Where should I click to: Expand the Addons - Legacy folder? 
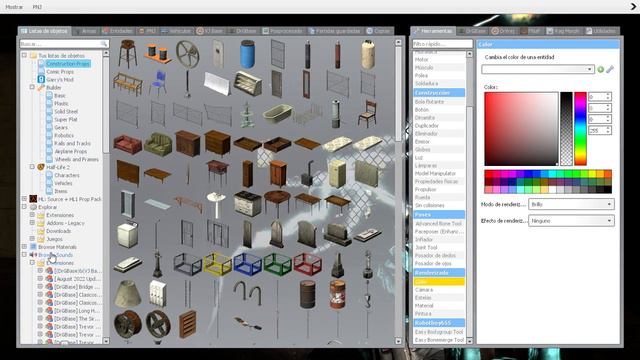pyautogui.click(x=32, y=223)
